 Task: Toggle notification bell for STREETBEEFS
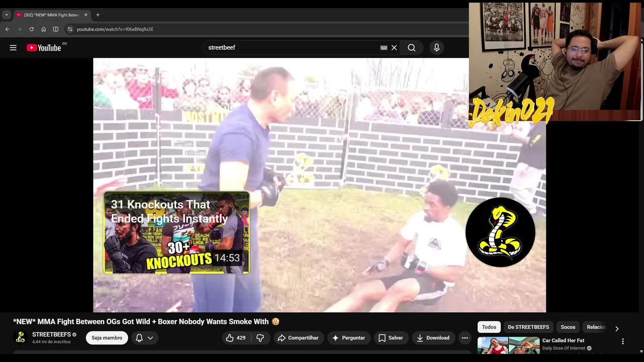pos(139,338)
